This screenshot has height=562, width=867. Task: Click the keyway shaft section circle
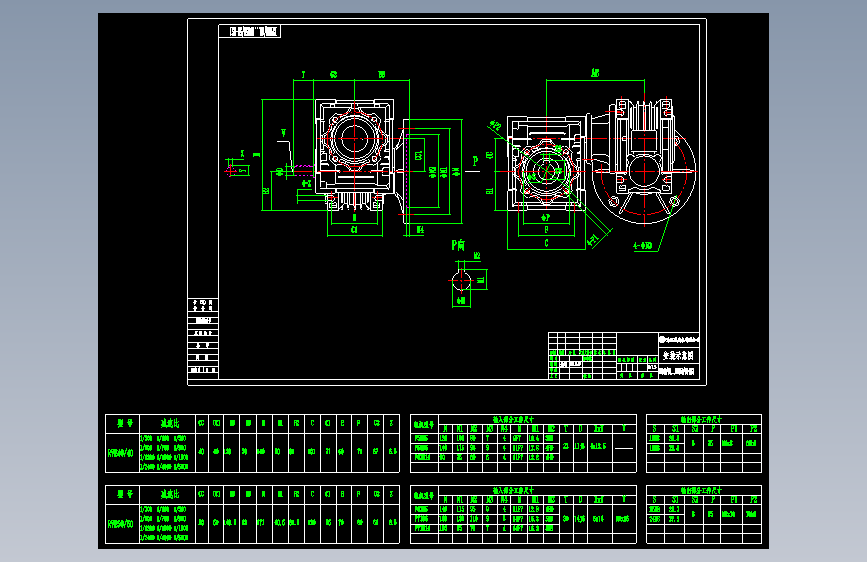(461, 281)
